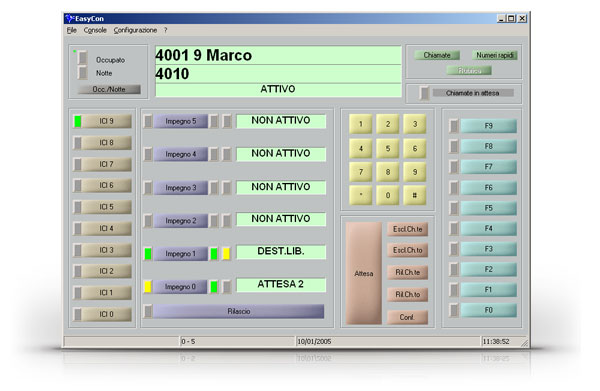Activate function key F5

point(488,208)
